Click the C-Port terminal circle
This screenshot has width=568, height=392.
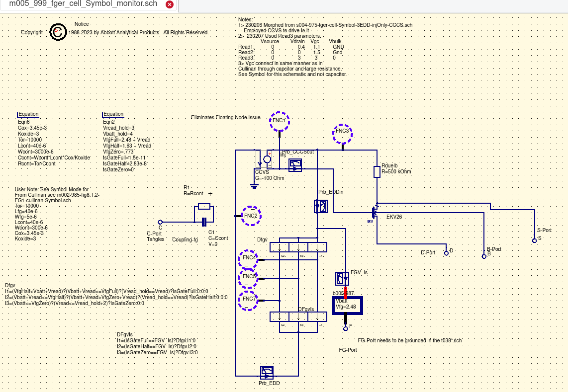click(x=160, y=222)
